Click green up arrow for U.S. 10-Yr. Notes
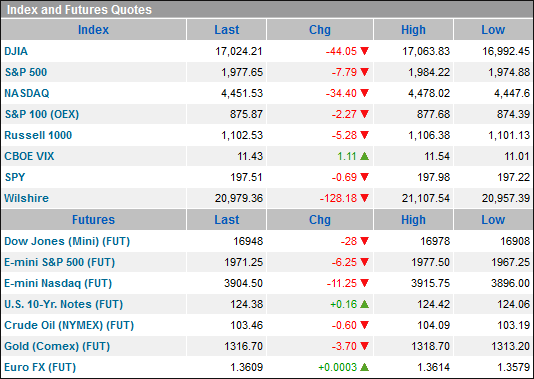This screenshot has width=534, height=379. (x=364, y=304)
